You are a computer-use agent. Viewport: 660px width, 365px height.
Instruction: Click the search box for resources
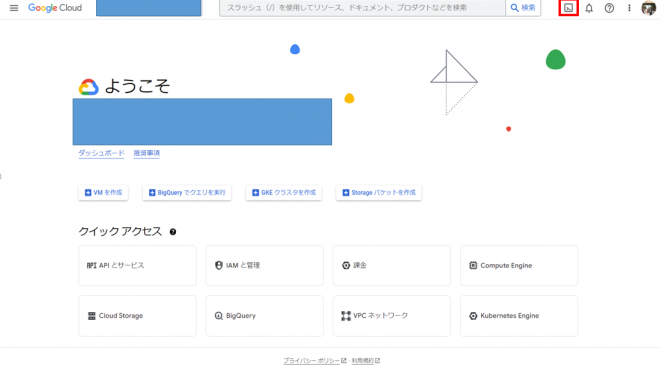(362, 8)
